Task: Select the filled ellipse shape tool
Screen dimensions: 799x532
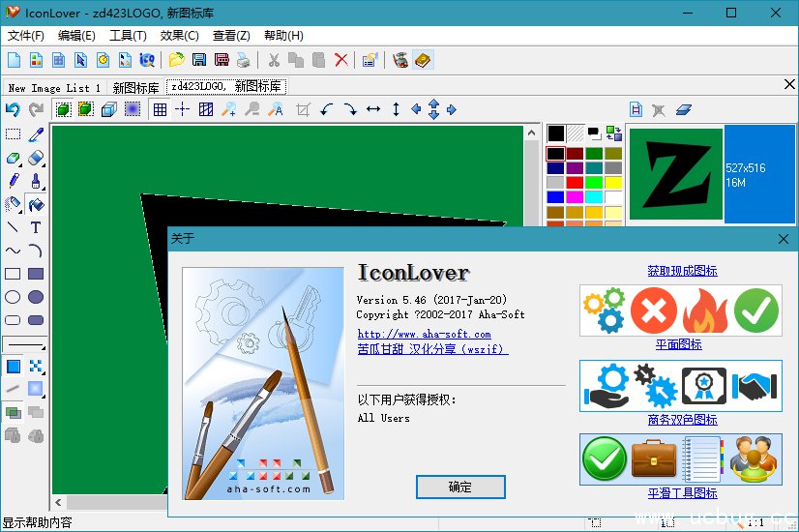Action: tap(36, 297)
